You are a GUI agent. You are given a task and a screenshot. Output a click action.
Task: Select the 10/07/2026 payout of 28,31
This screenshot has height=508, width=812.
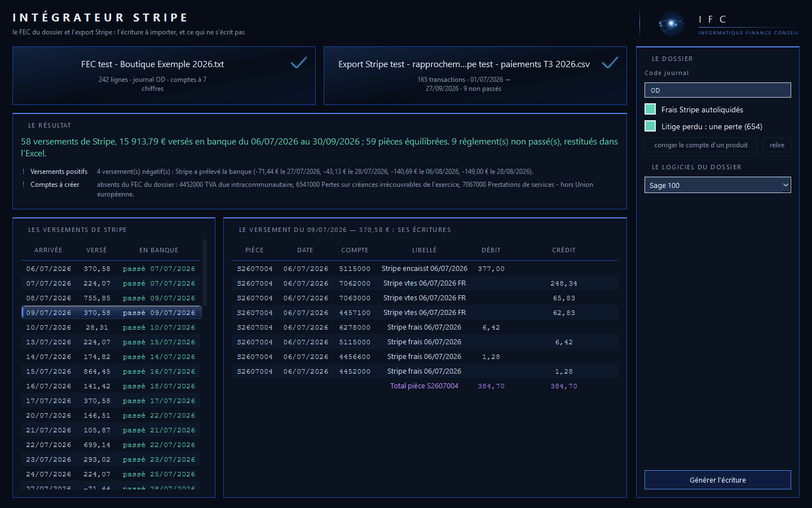pyautogui.click(x=111, y=327)
